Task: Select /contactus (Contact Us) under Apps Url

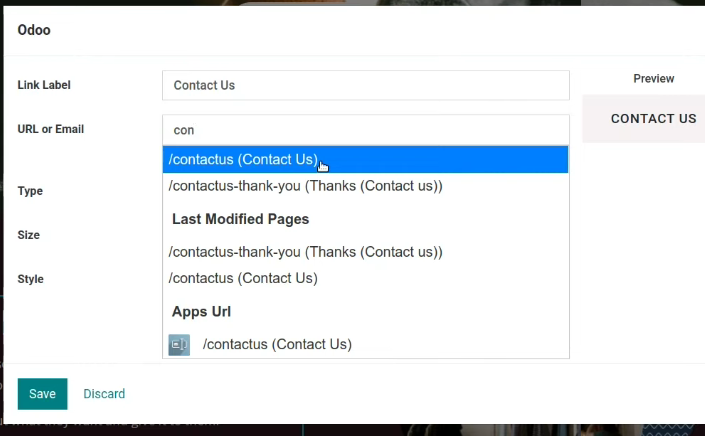Action: coord(366,344)
